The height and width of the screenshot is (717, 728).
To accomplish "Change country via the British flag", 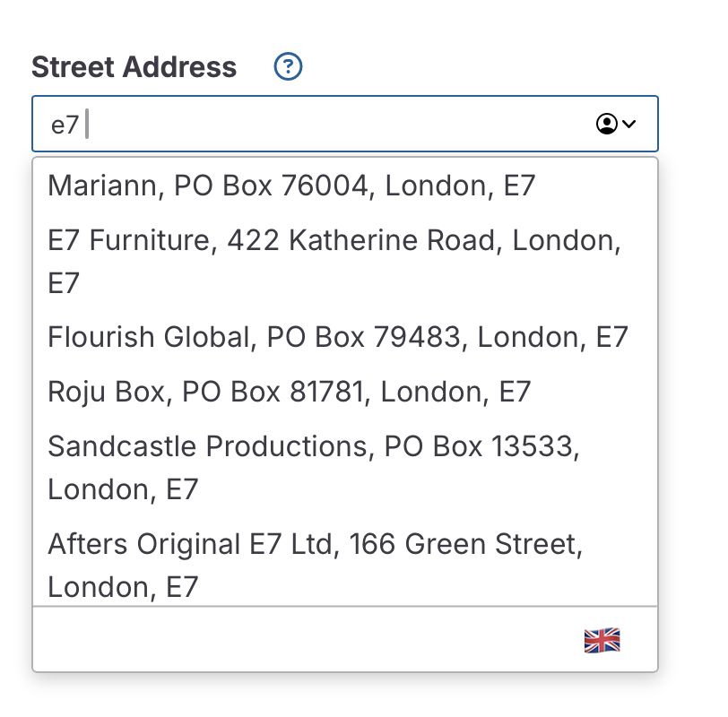I will click(x=602, y=640).
